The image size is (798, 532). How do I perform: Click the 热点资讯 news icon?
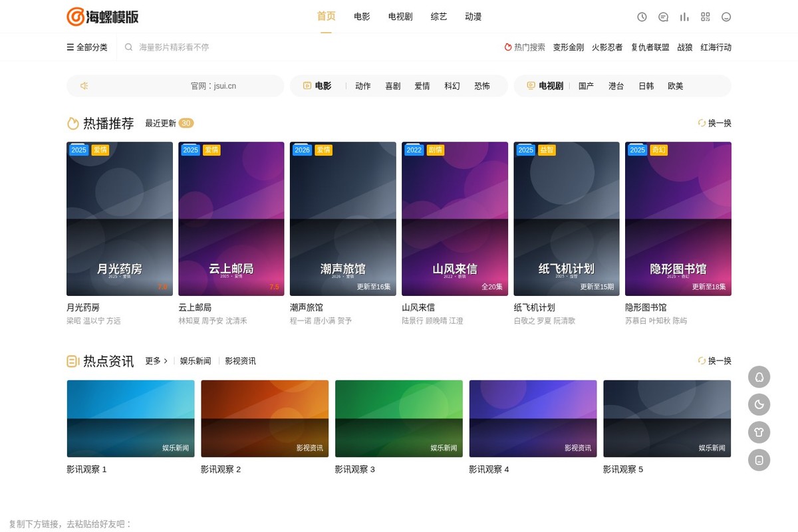73,361
